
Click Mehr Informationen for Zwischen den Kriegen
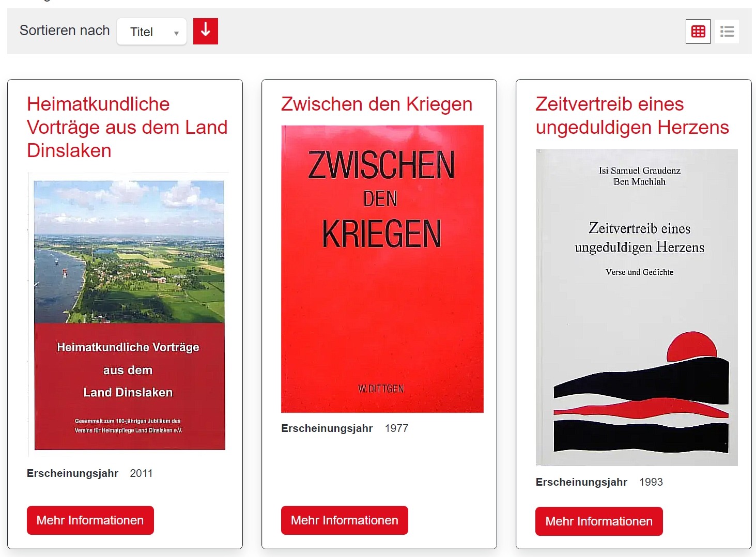tap(345, 520)
